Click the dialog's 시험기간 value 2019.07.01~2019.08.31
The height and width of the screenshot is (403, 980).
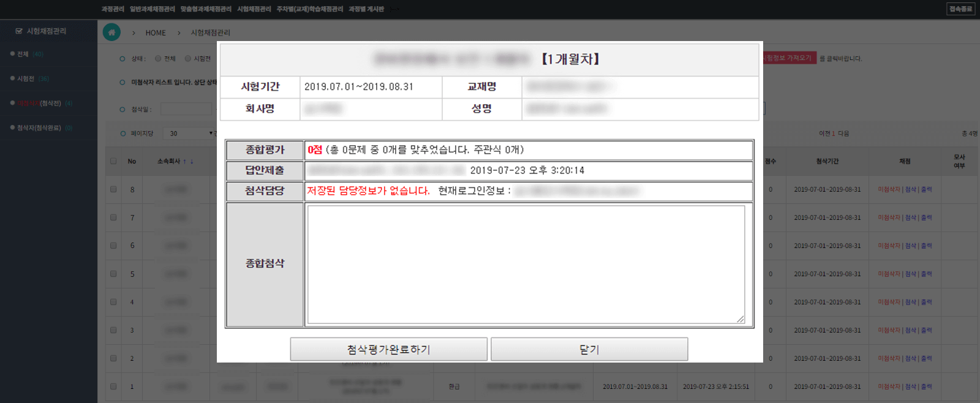coord(359,87)
